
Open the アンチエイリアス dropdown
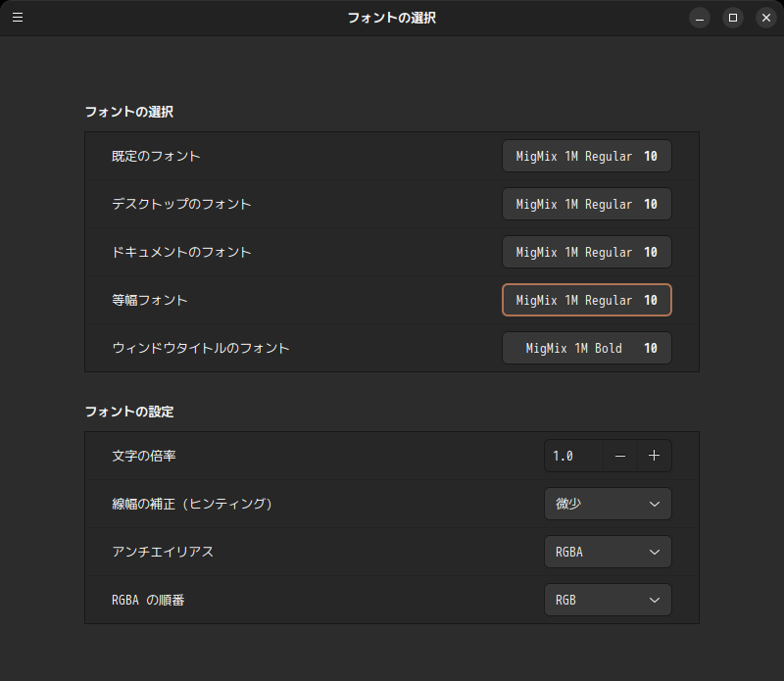[x=608, y=552]
